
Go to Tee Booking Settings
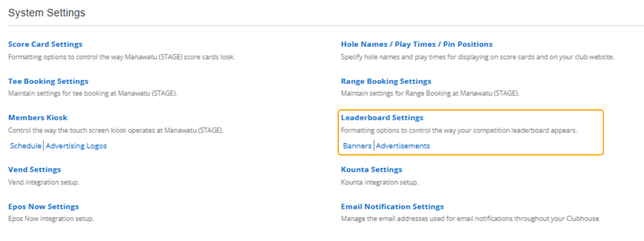[x=48, y=81]
